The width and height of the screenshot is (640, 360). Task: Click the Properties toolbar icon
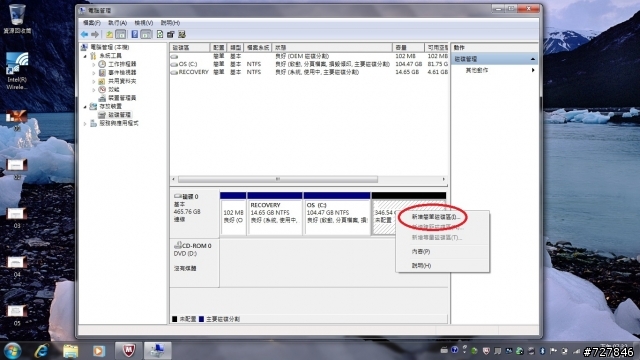click(x=171, y=34)
